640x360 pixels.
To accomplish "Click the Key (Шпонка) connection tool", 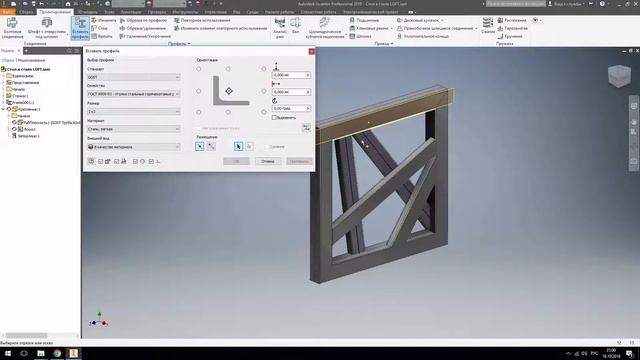I will click(360, 36).
